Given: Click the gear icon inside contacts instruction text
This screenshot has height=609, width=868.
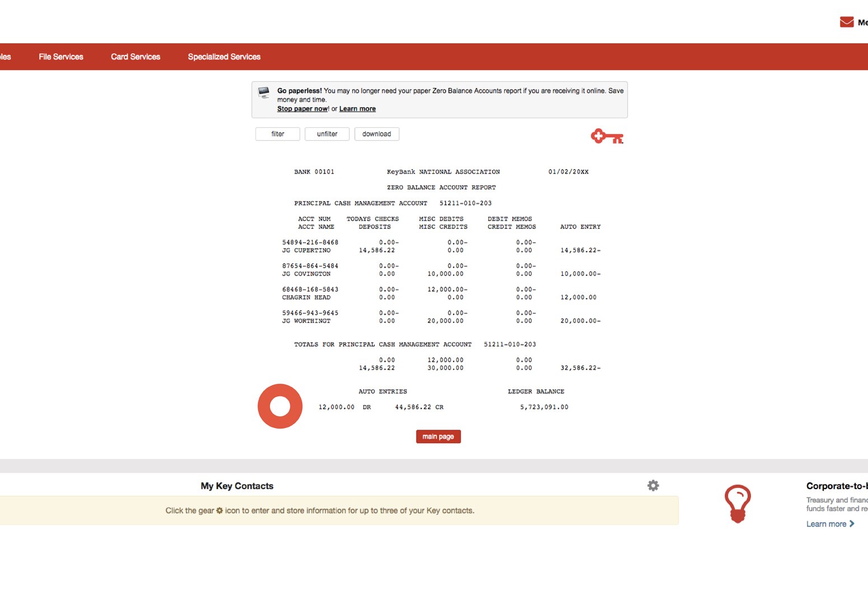Looking at the screenshot, I should [218, 510].
